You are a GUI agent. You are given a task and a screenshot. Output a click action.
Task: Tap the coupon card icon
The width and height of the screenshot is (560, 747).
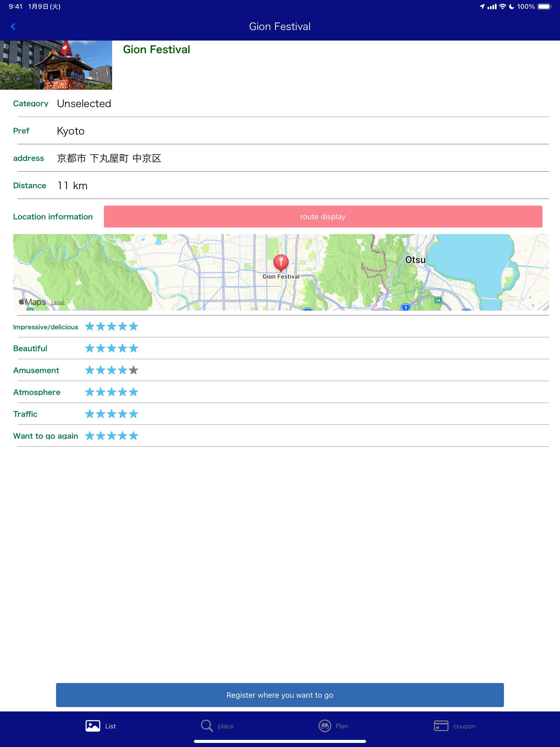(441, 726)
